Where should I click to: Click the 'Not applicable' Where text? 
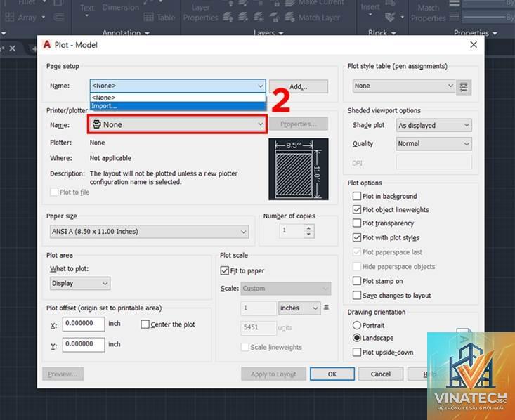click(x=110, y=158)
